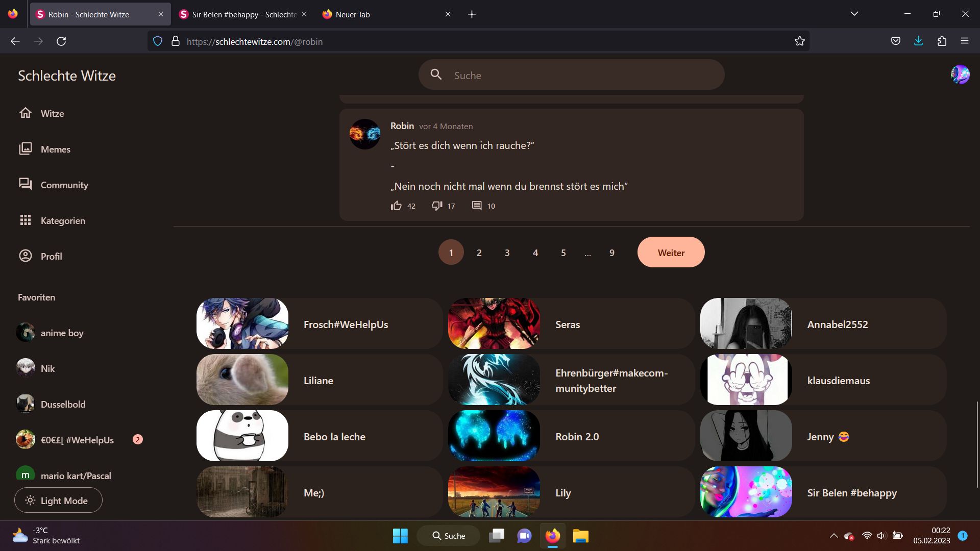Expand the list all tabs chevron
The width and height of the screenshot is (980, 551).
854,14
